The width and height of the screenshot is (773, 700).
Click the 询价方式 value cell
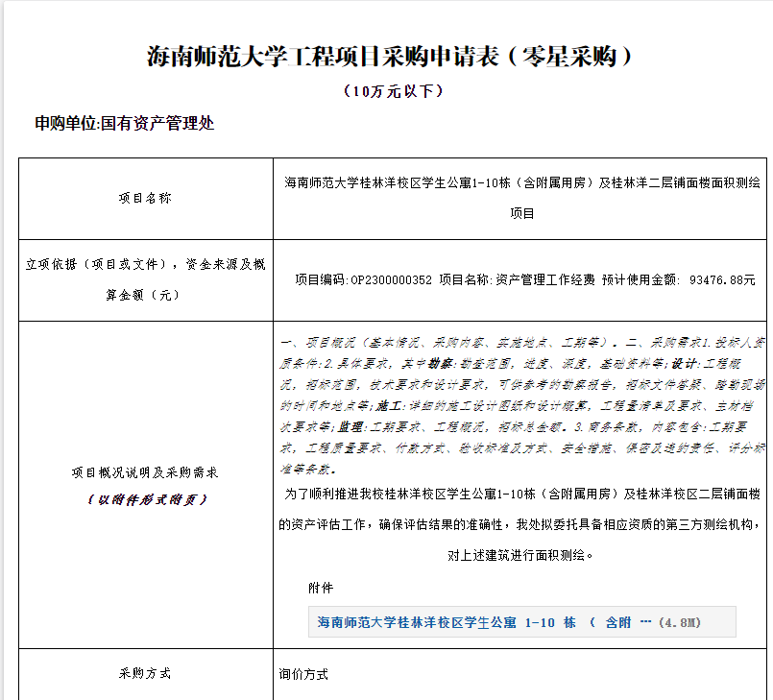pos(303,674)
